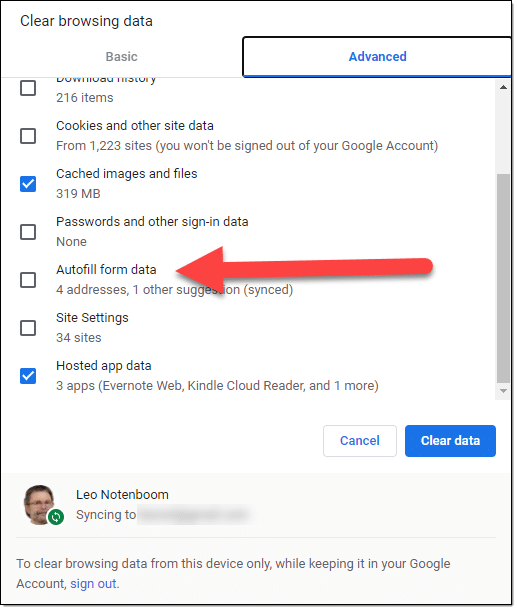Click the 'Passwords and other sign-in data' label
Screen dimensions: 517x610
coord(152,223)
